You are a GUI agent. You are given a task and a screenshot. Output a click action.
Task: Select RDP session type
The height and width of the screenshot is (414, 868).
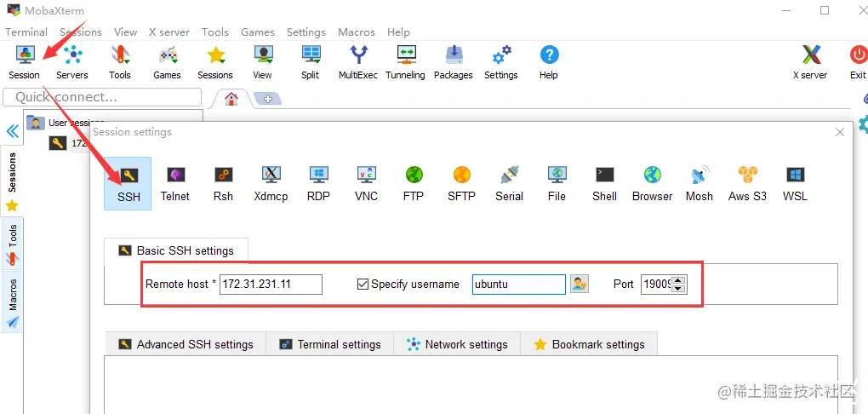pyautogui.click(x=318, y=184)
